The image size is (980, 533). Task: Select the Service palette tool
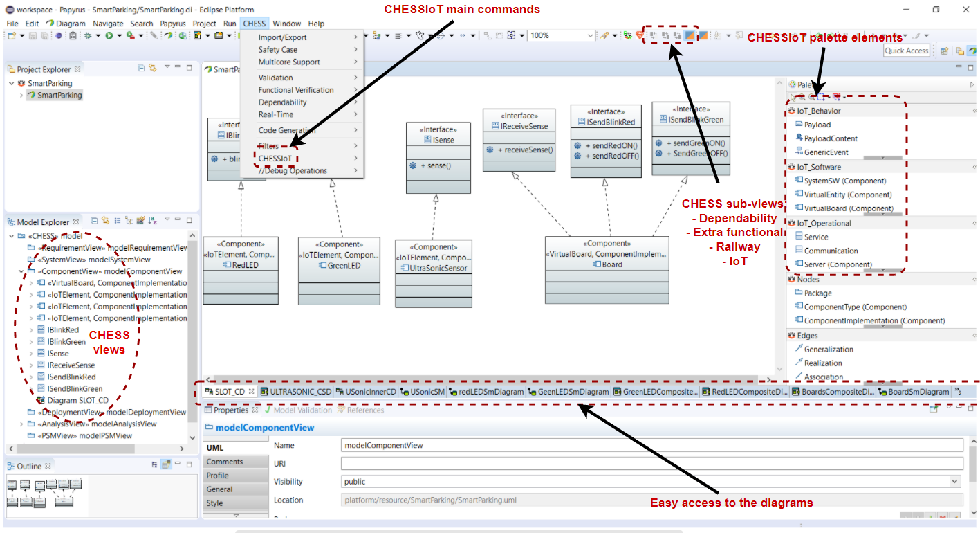[x=811, y=237]
